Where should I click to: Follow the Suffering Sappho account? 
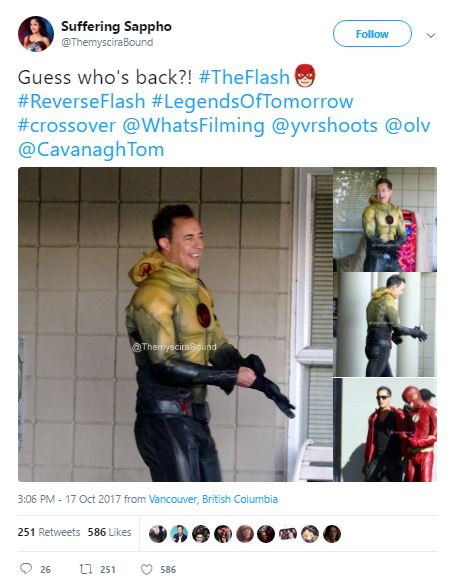tap(372, 34)
